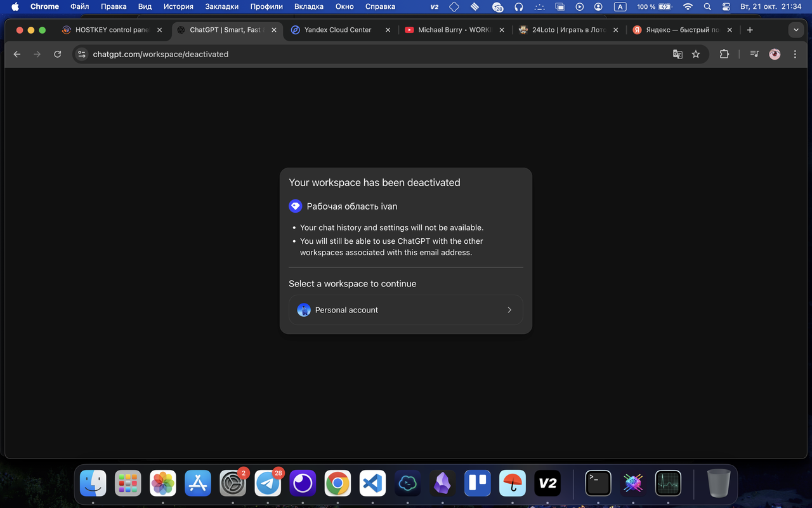Viewport: 812px width, 508px height.
Task: Open Telegram from the dock
Action: click(x=268, y=484)
